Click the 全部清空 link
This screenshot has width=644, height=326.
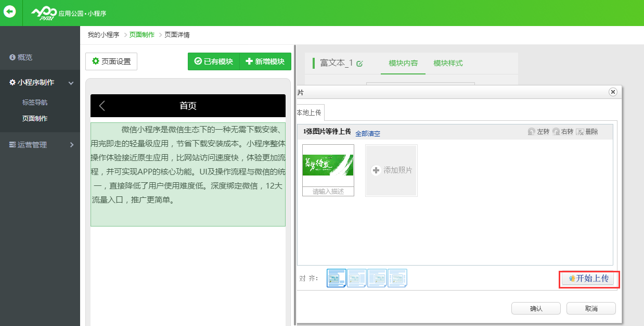click(x=367, y=133)
